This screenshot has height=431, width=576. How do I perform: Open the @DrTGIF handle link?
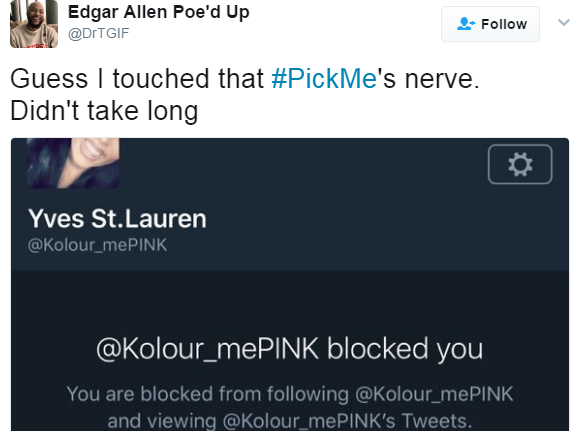98,33
